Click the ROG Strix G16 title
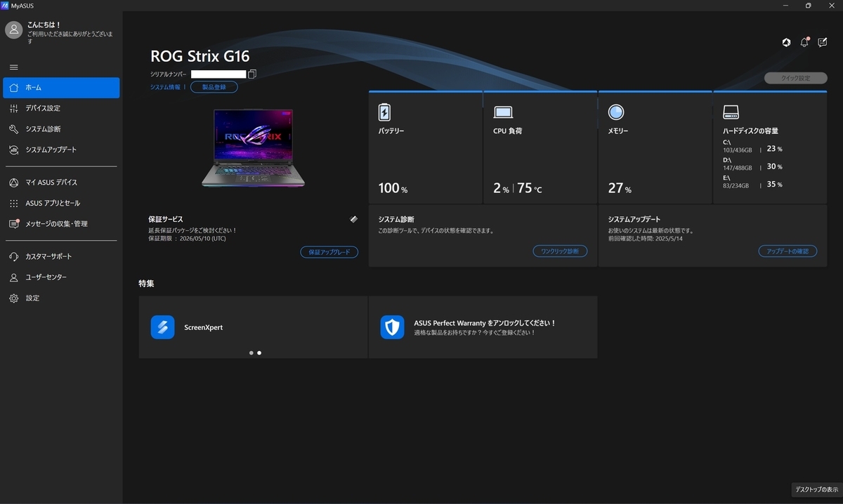Screen dimensions: 843x504 200,56
